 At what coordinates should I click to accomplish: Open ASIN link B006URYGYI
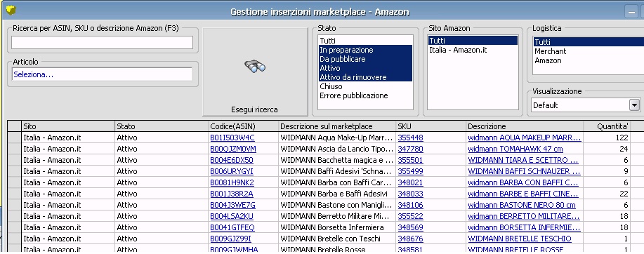[232, 171]
